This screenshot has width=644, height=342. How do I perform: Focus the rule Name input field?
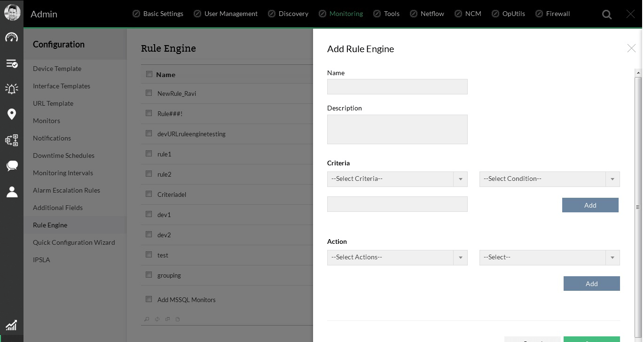397,87
